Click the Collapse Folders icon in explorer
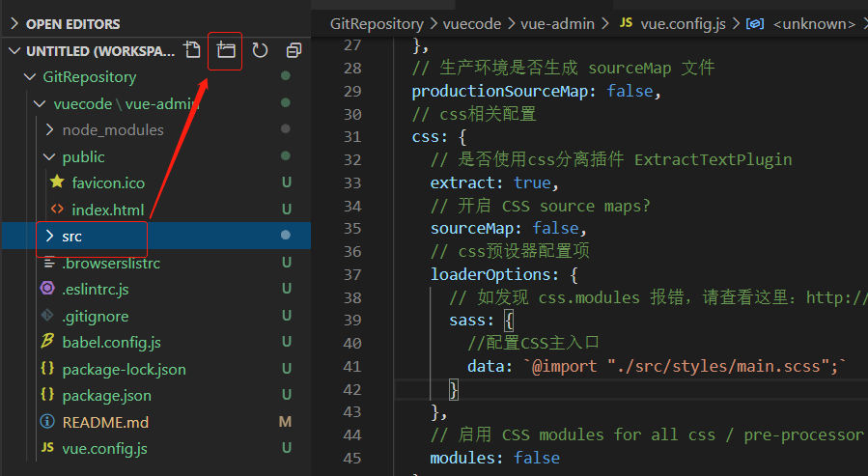 [294, 50]
